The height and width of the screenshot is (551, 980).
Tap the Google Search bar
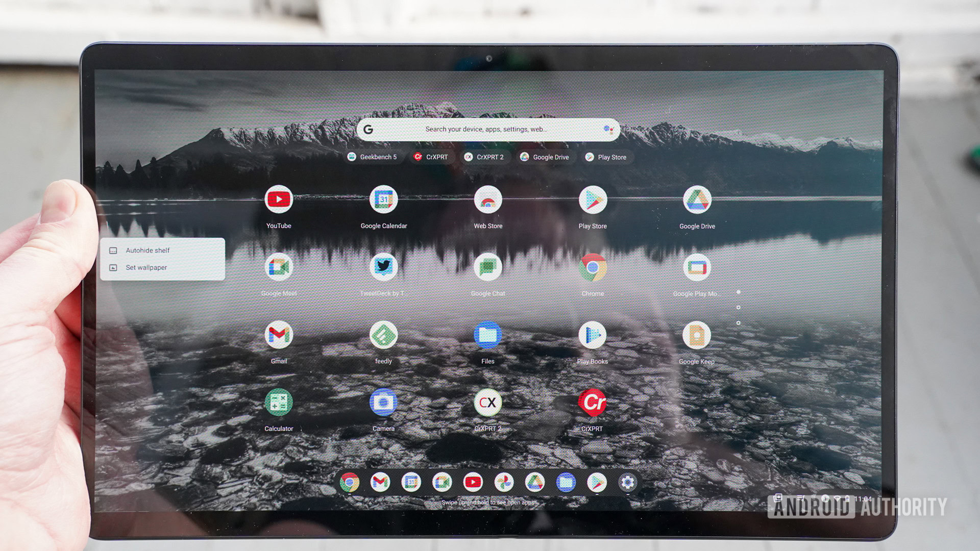(487, 129)
